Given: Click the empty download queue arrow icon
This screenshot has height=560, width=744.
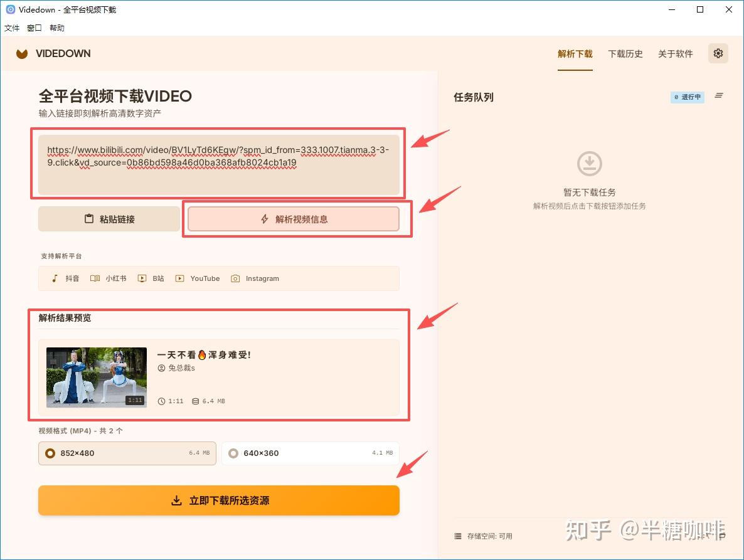Looking at the screenshot, I should pos(589,164).
